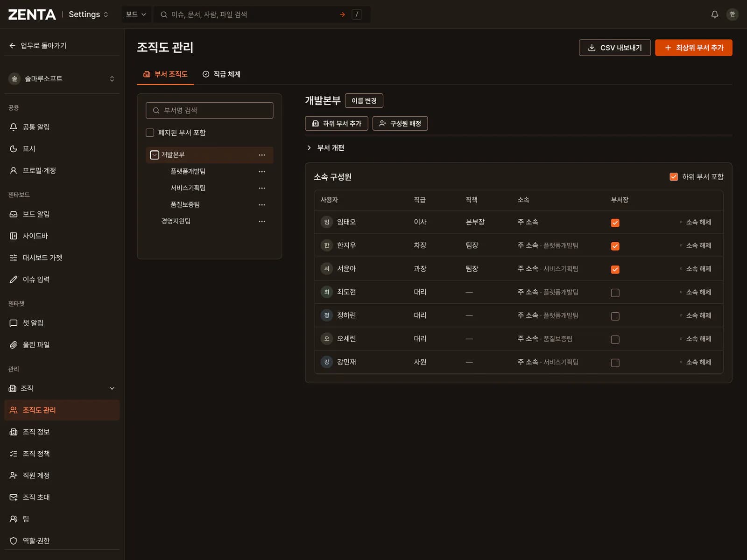Click 최상위 부서 추가 button
This screenshot has width=747, height=560.
click(x=694, y=48)
